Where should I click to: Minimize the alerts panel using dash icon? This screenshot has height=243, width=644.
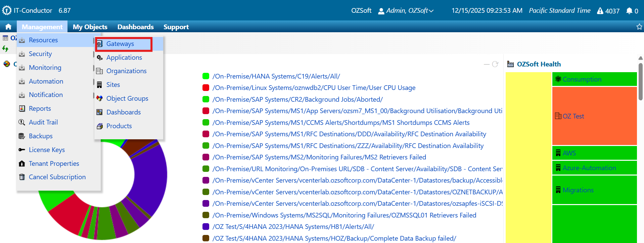(x=486, y=64)
